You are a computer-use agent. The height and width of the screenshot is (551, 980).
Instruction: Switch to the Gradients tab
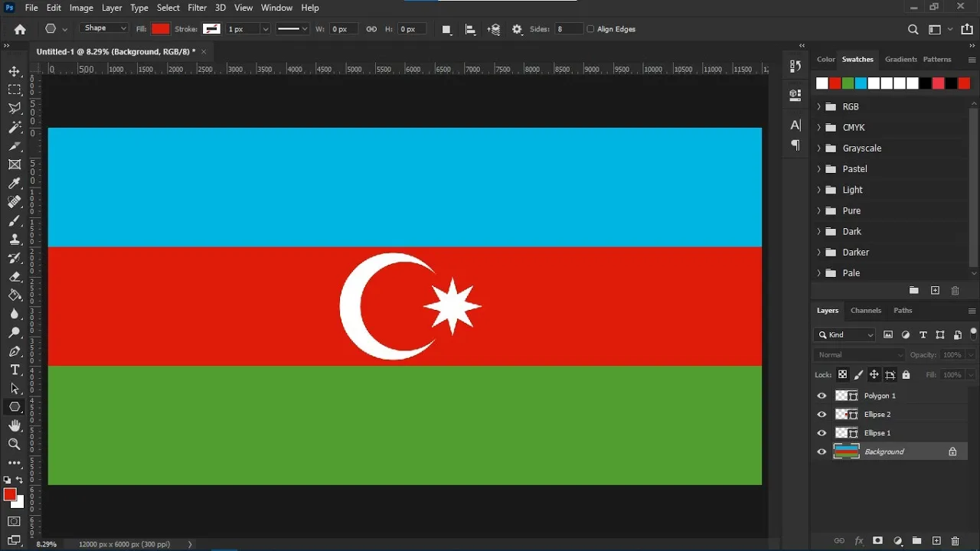[900, 59]
